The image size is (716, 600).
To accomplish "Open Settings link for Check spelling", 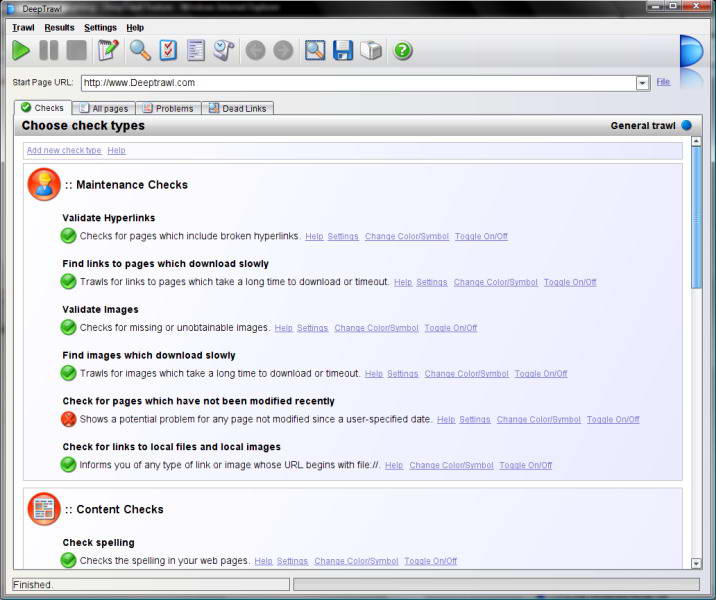I will [x=292, y=561].
